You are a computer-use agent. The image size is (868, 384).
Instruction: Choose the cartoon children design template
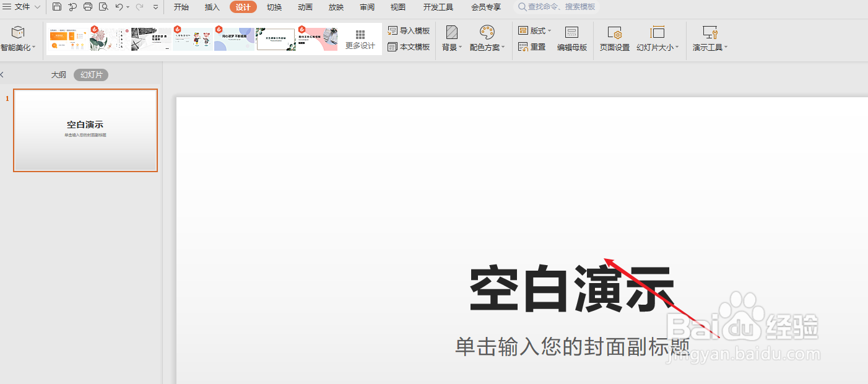coord(193,38)
